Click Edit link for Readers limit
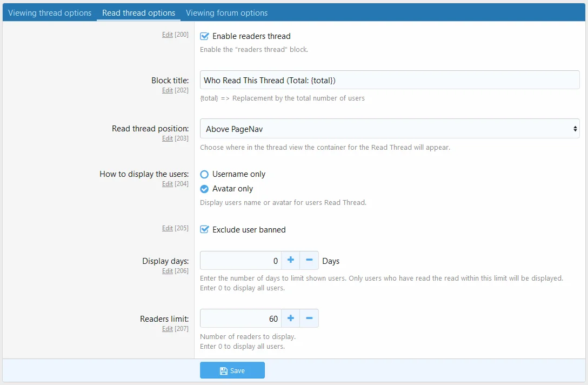The width and height of the screenshot is (588, 385). (x=168, y=329)
